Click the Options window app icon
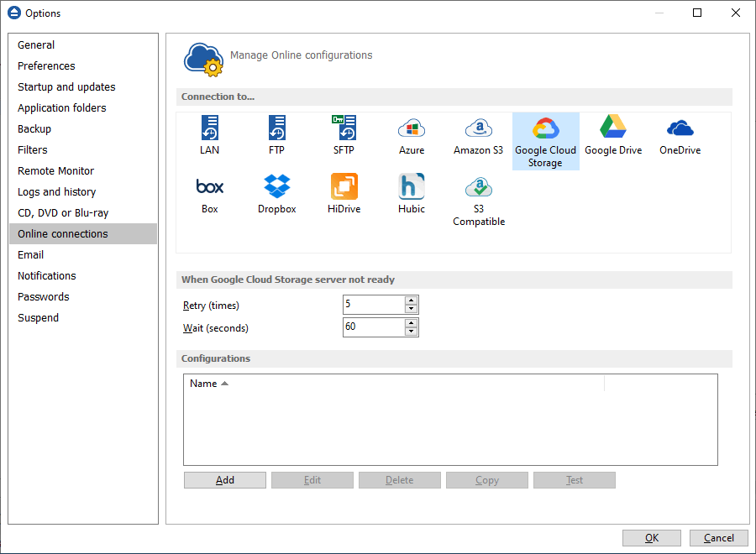756x554 pixels. [14, 13]
